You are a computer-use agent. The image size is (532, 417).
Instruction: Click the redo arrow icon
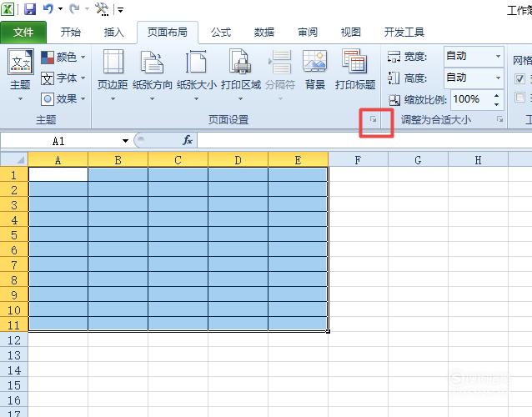point(74,9)
